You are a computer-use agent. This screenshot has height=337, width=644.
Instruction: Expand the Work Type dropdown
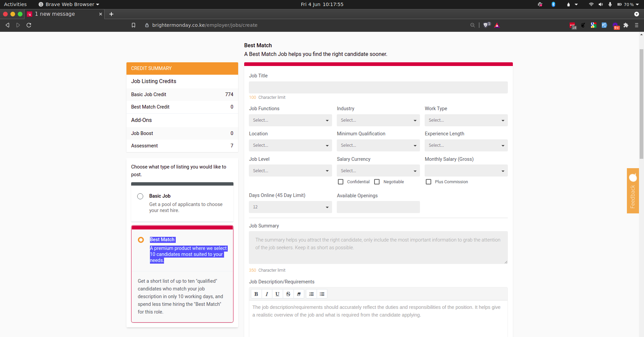tap(466, 120)
